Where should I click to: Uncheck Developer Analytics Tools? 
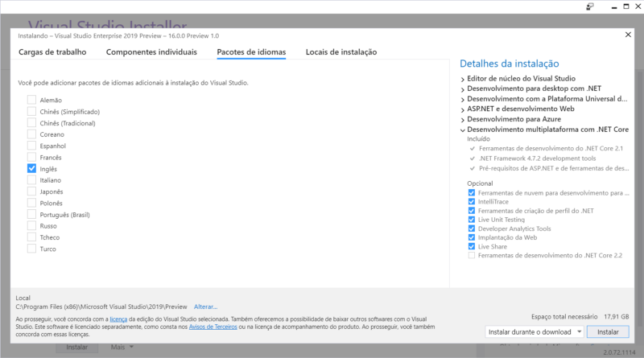coord(472,228)
